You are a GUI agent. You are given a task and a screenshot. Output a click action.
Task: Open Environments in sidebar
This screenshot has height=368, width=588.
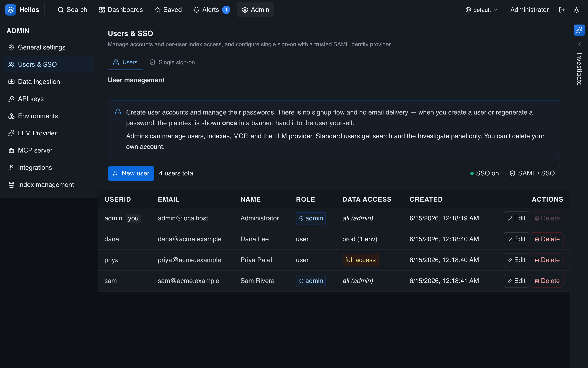[x=49, y=116]
